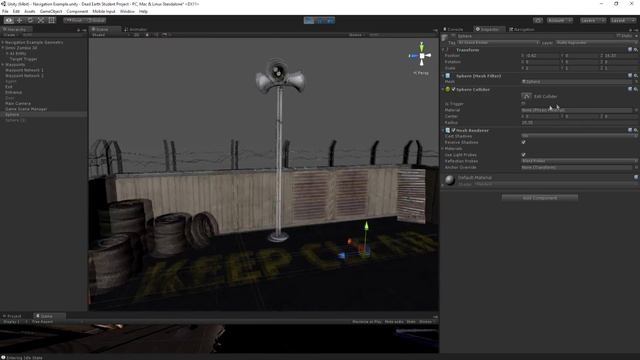Toggle Mesh Renderer enabled checkbox
640x360 pixels.
[x=453, y=130]
